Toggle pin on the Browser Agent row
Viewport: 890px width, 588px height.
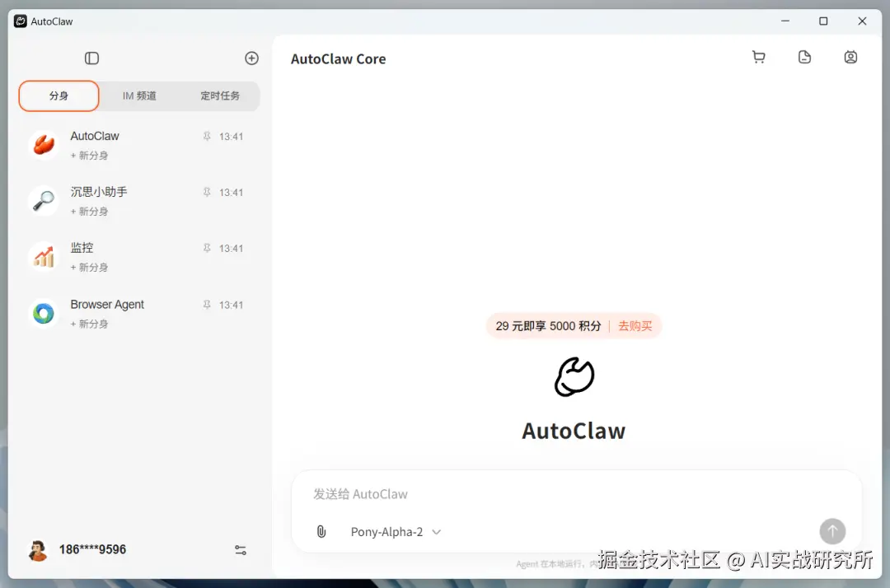tap(207, 305)
